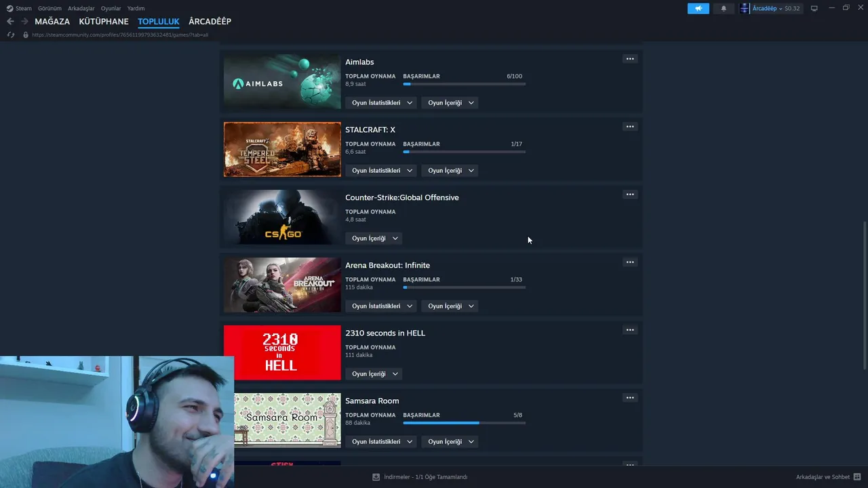Click the Arkadaşlar ve Sohbet button
Viewport: 868px width, 488px height.
click(823, 477)
